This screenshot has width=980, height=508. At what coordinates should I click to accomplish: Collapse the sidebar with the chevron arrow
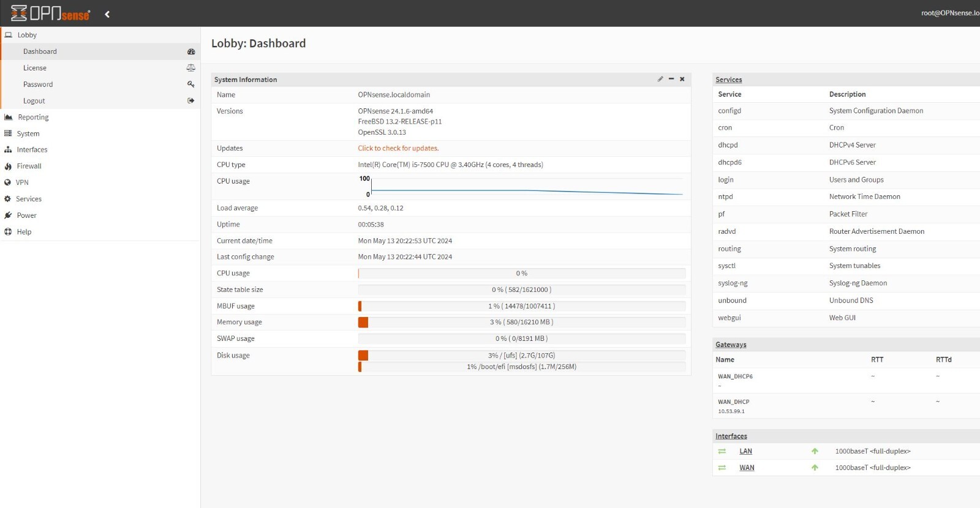(x=107, y=14)
